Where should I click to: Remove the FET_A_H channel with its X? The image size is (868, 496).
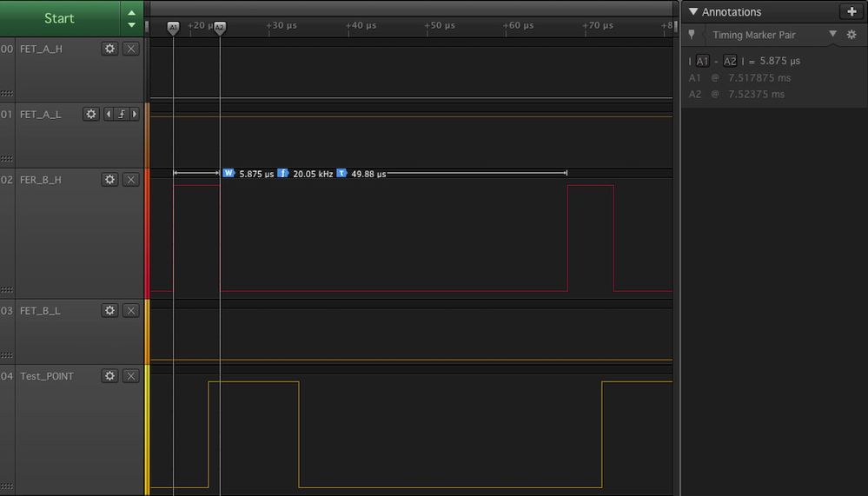pyautogui.click(x=130, y=49)
